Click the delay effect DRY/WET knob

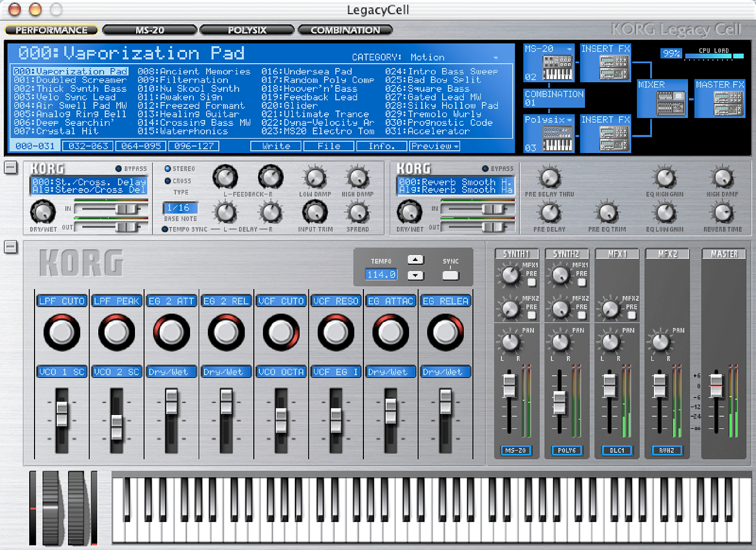pos(43,211)
